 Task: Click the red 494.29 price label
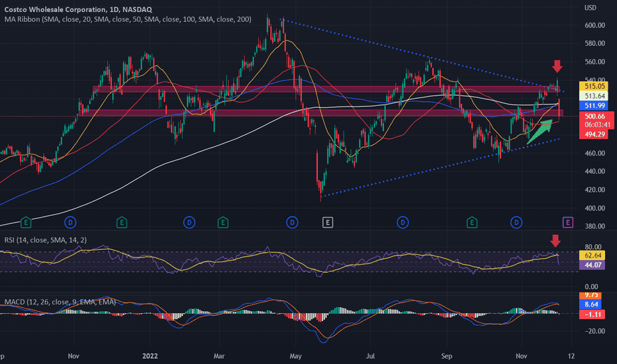[x=594, y=134]
